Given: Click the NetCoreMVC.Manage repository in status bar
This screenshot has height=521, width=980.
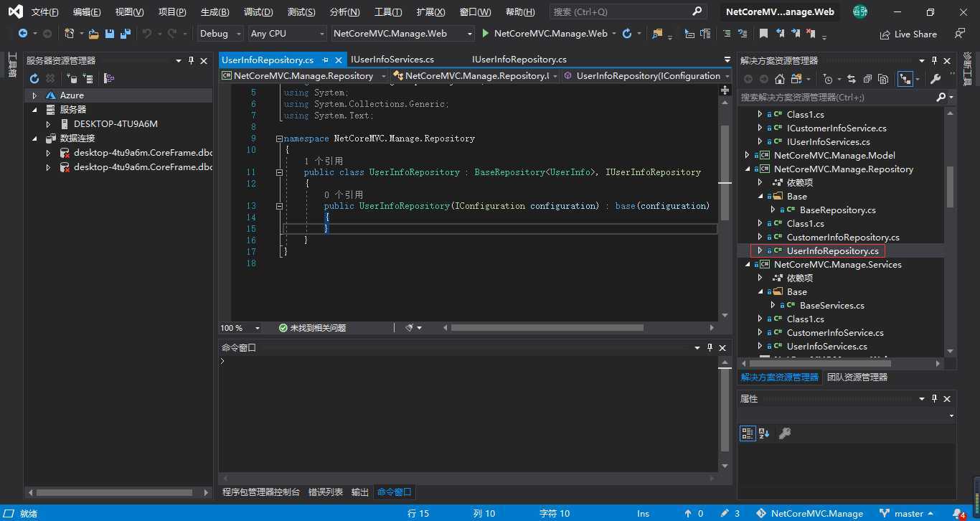Looking at the screenshot, I should click(x=811, y=514).
